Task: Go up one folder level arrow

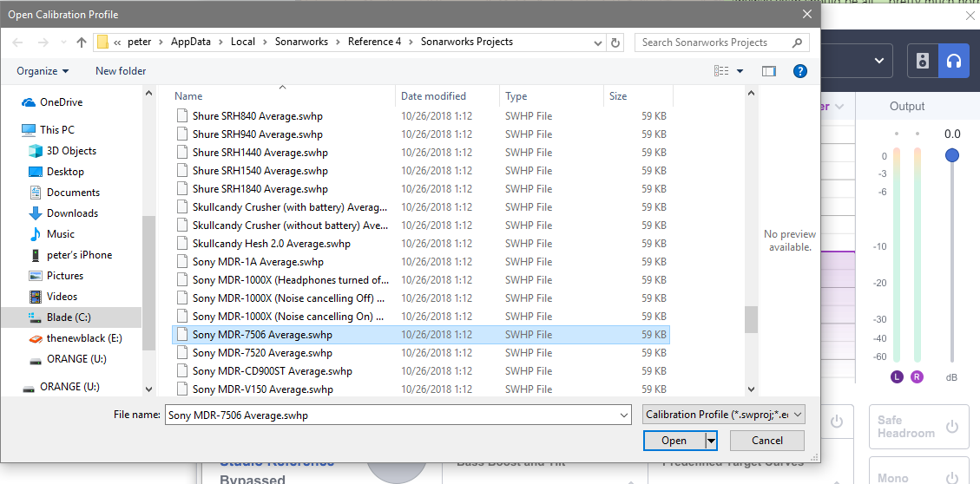Action: coord(82,42)
